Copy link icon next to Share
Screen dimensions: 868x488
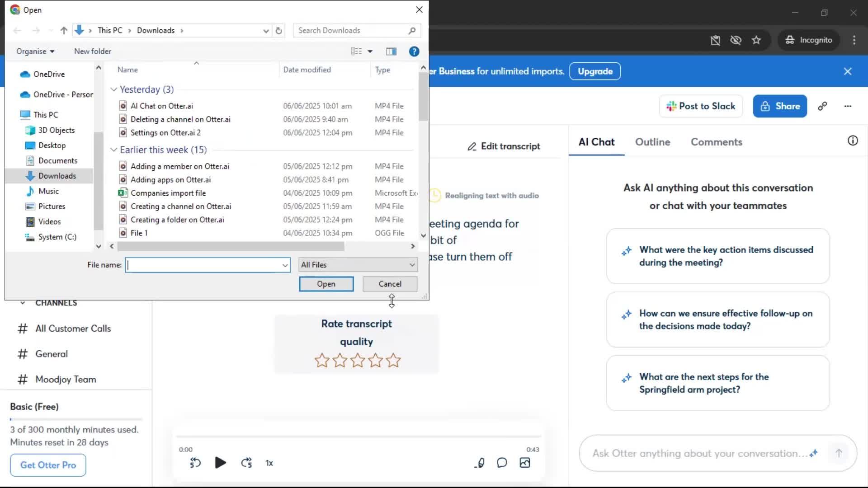(x=822, y=106)
